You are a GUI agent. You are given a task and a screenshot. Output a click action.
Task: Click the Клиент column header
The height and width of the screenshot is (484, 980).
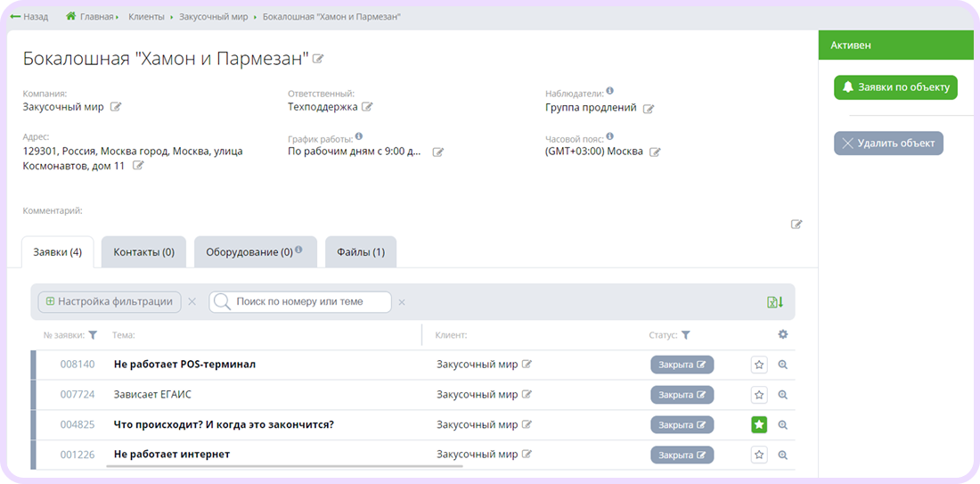(452, 336)
